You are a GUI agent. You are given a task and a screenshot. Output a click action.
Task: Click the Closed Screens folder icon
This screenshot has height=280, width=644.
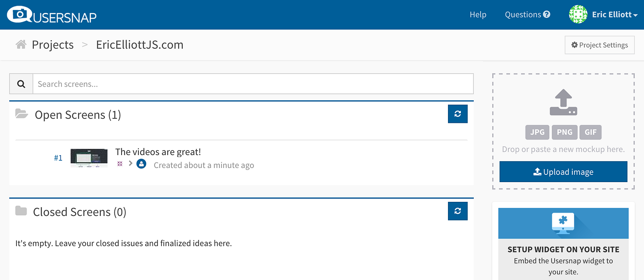[21, 211]
